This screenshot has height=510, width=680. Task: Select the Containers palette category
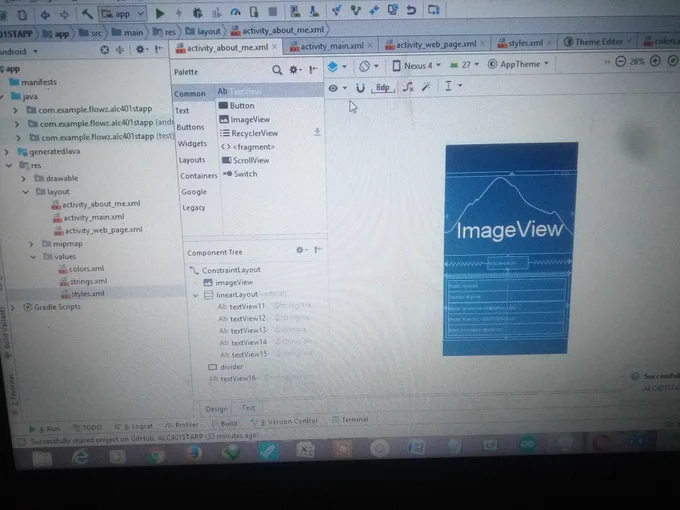tap(199, 176)
